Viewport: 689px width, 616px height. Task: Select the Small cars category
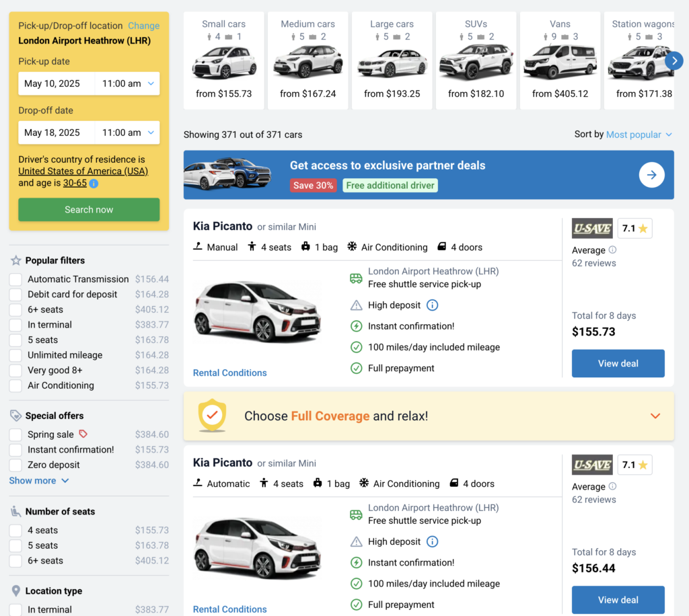(223, 61)
